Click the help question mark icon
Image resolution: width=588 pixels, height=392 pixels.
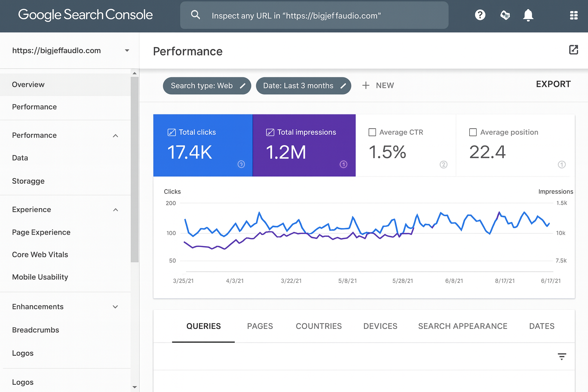click(480, 15)
